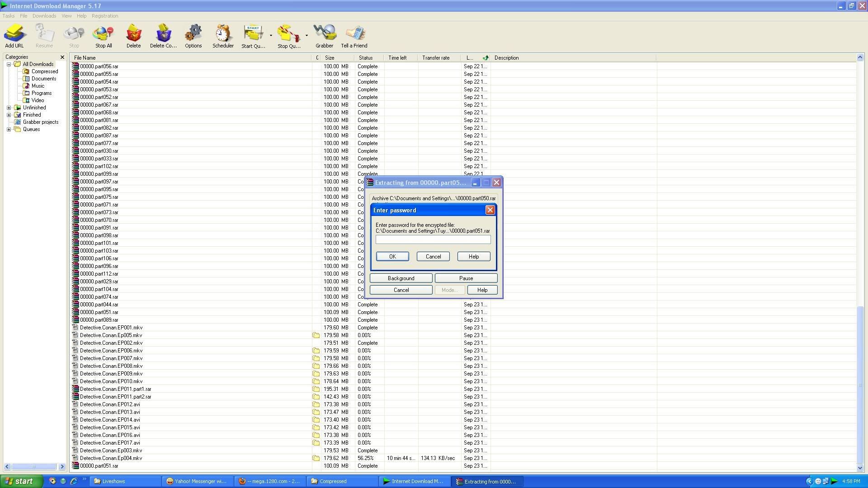This screenshot has height=488, width=868.
Task: Close the Enter password dialog
Action: [x=490, y=210]
